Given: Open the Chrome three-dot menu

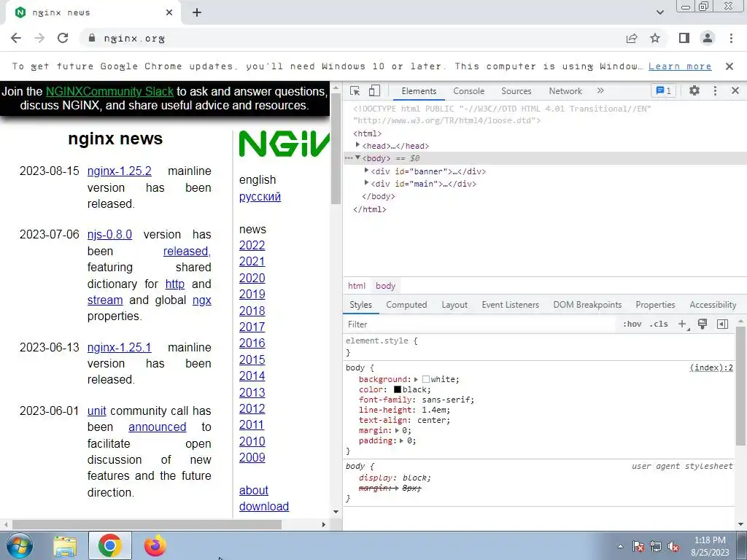Looking at the screenshot, I should click(731, 38).
